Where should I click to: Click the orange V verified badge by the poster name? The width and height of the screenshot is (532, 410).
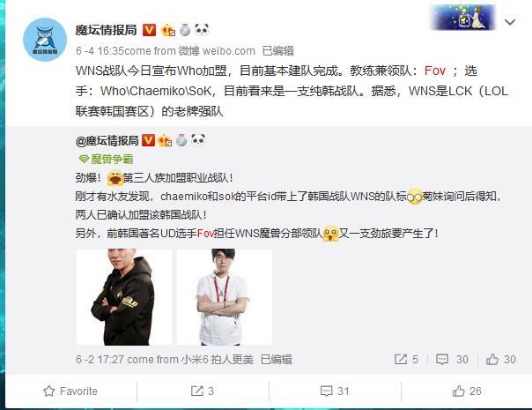149,30
